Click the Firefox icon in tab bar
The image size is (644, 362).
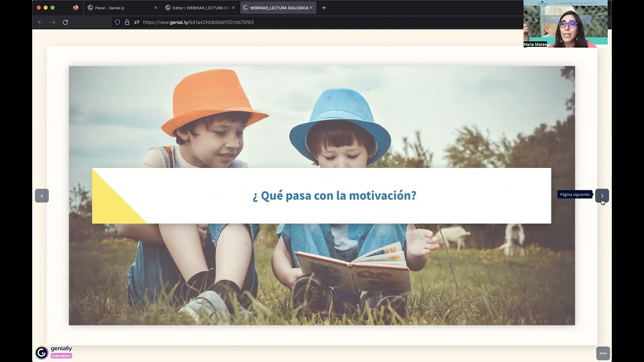(75, 8)
